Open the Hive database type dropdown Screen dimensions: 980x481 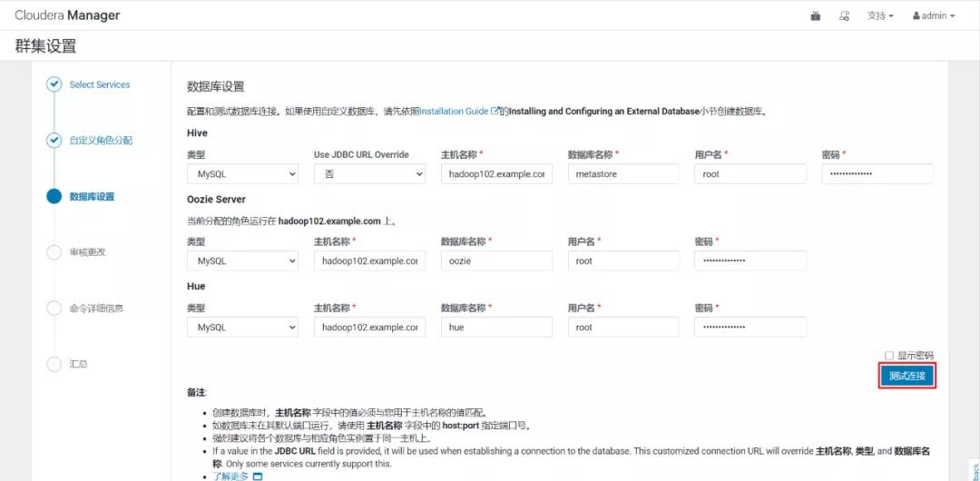tap(242, 174)
